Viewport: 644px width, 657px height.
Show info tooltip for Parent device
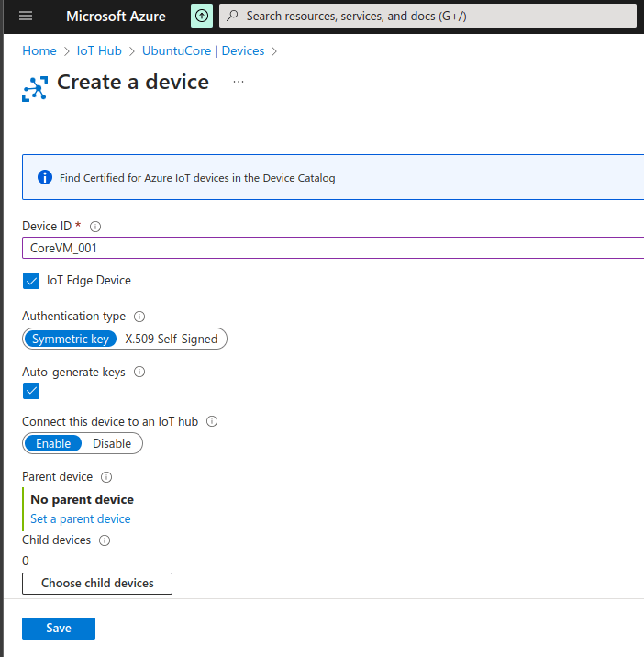point(106,477)
